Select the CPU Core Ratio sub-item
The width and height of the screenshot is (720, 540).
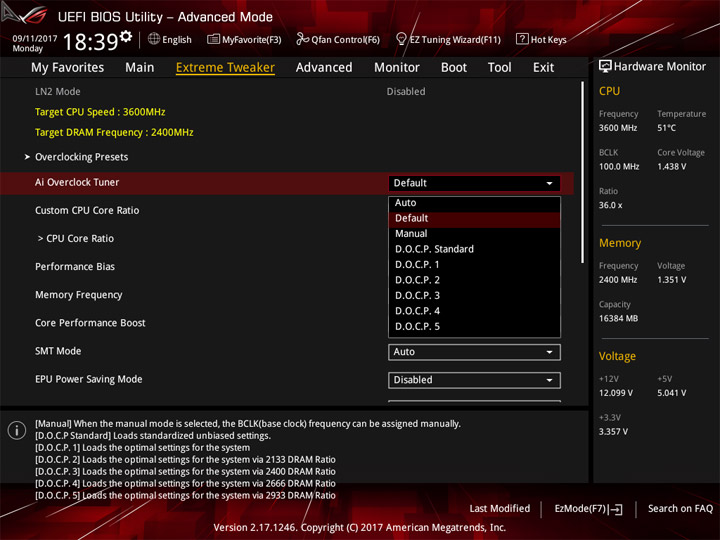click(x=76, y=239)
